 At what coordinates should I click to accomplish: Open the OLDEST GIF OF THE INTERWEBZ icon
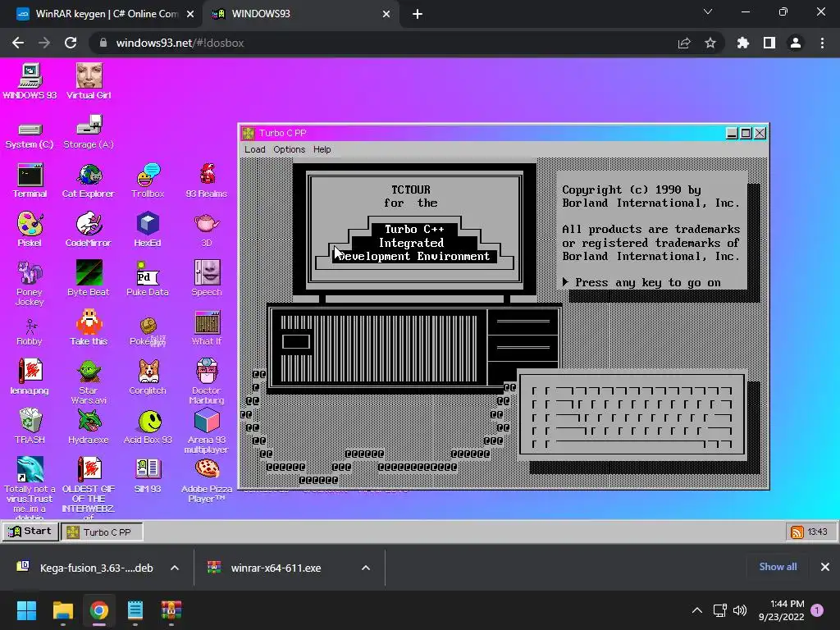[x=89, y=486]
